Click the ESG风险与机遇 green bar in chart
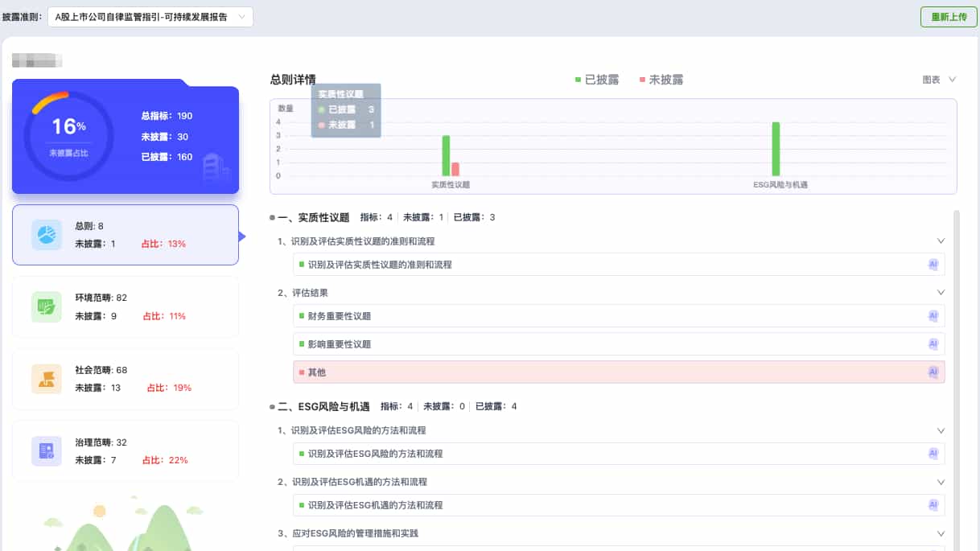The image size is (980, 551). pyautogui.click(x=776, y=147)
